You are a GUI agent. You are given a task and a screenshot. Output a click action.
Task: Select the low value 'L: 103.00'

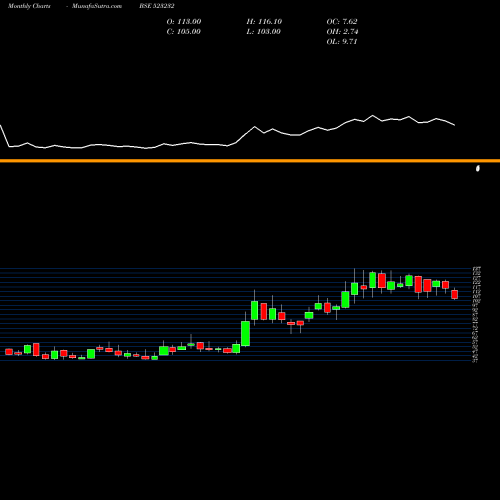(264, 32)
